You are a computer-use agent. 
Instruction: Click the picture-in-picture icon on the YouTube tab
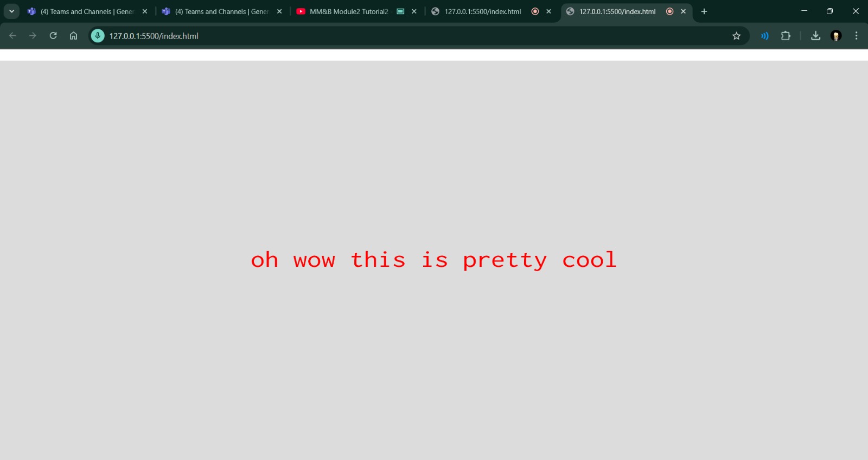click(x=400, y=11)
